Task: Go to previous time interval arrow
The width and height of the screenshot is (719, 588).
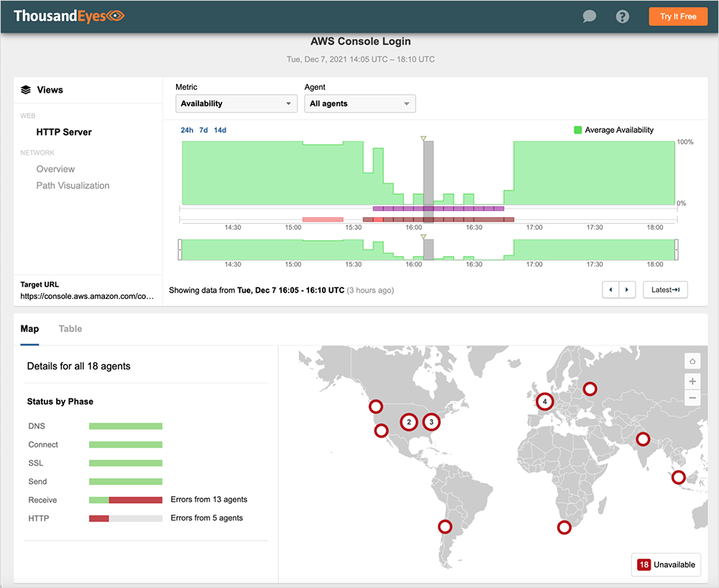Action: 610,290
